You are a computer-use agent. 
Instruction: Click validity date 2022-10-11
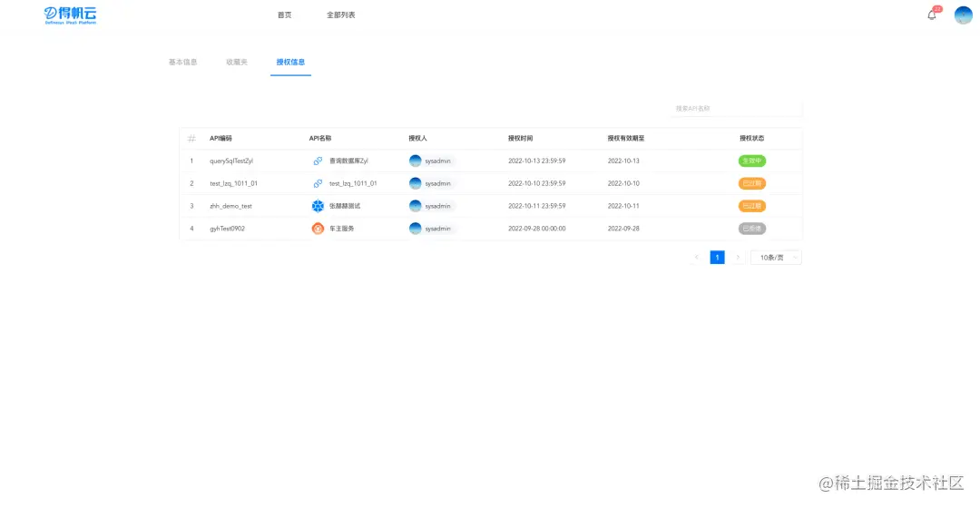[623, 206]
